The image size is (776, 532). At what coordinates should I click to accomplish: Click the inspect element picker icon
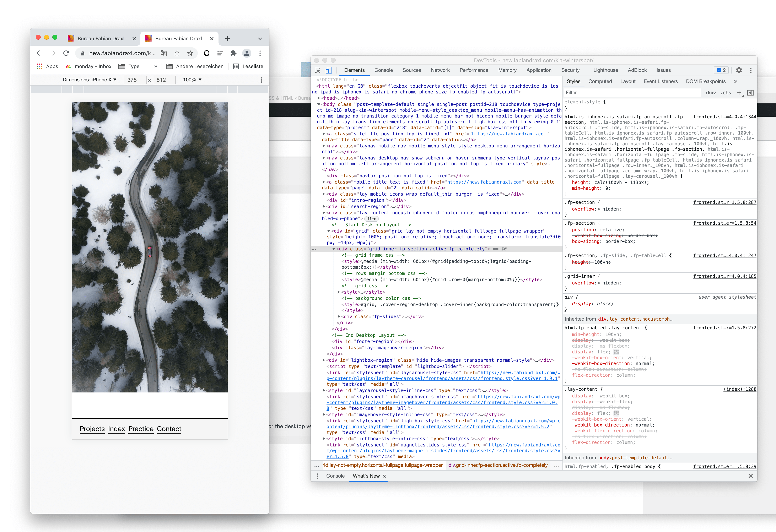point(318,70)
